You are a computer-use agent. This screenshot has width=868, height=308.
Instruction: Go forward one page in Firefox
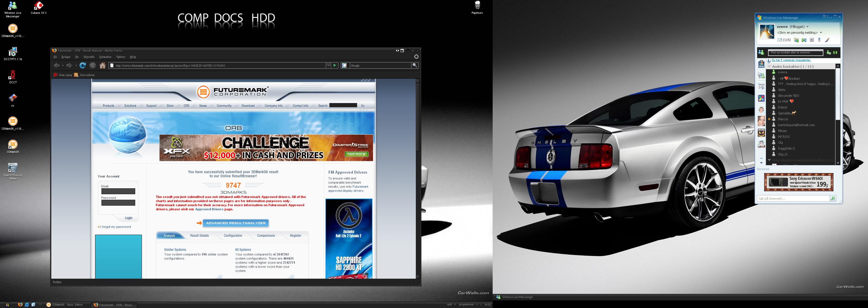point(69,65)
